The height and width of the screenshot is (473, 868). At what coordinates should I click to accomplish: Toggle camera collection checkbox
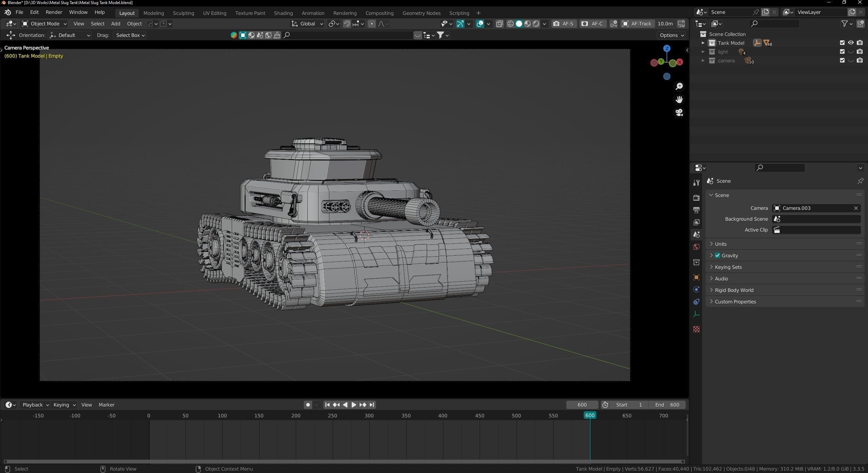(x=842, y=60)
